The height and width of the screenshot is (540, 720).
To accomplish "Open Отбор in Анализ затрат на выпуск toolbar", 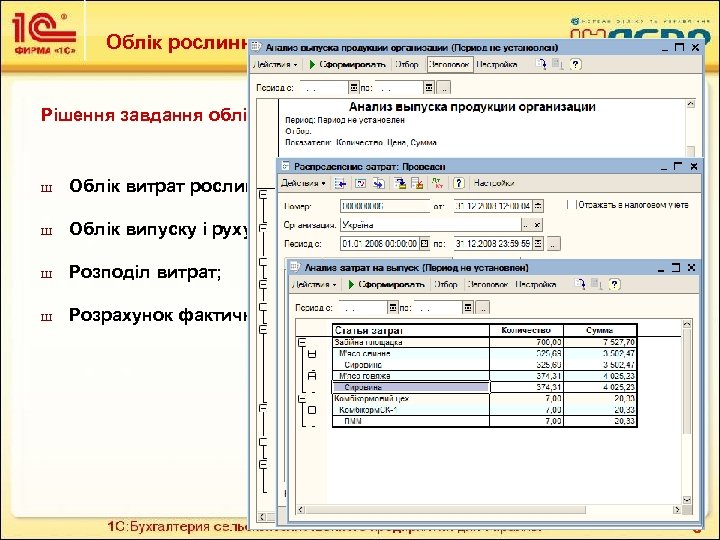I will point(446,285).
